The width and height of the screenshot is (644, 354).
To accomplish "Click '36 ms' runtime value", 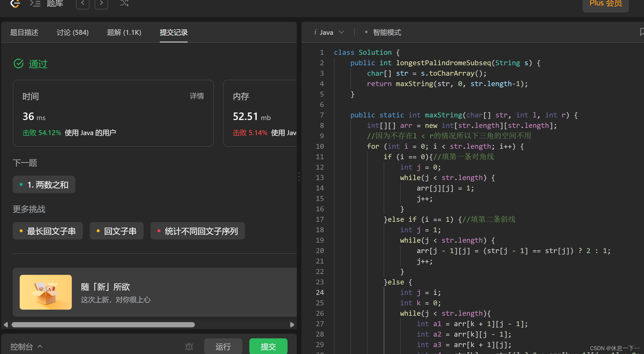I will point(34,117).
